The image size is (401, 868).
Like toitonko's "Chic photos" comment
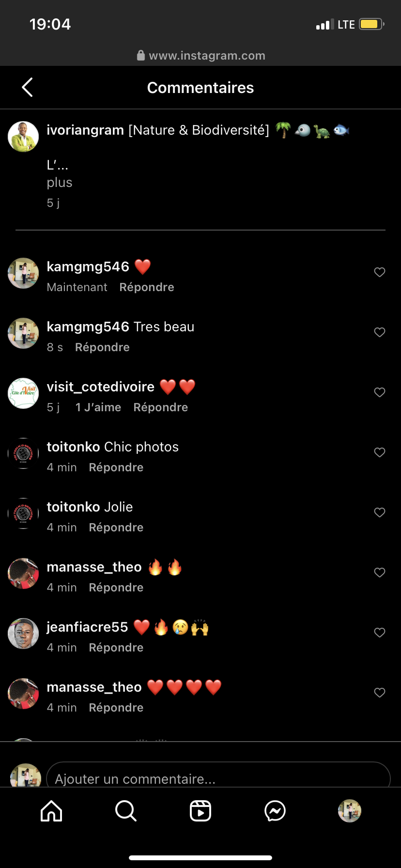coord(380,452)
